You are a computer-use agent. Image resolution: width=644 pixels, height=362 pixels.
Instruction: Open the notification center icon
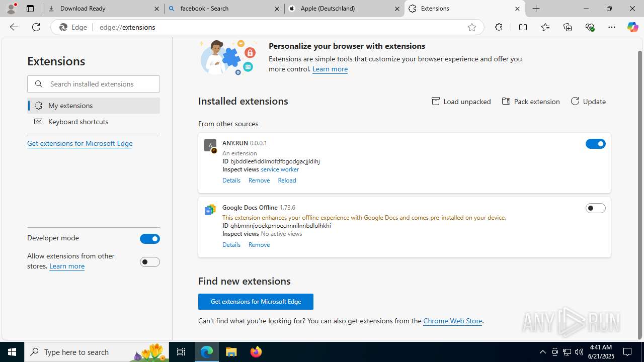pos(628,352)
